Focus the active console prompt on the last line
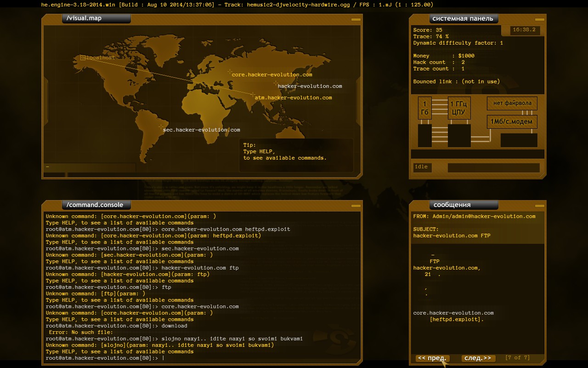 tap(105, 358)
